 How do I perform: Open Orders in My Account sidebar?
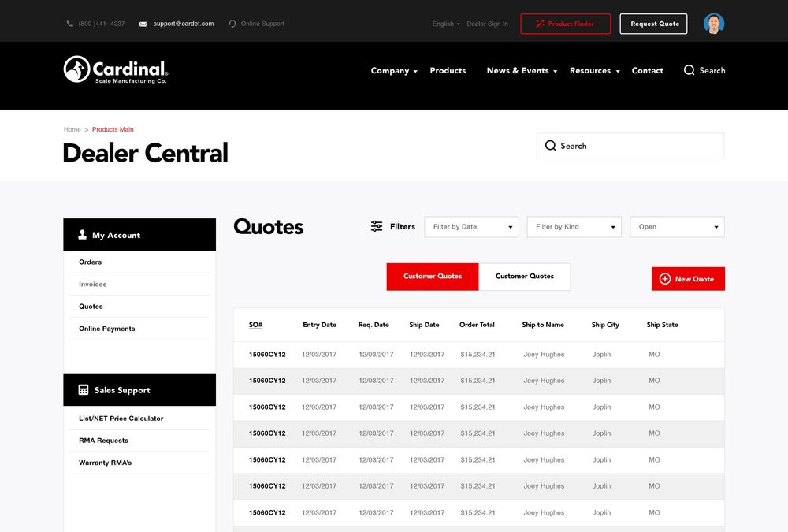(x=90, y=262)
